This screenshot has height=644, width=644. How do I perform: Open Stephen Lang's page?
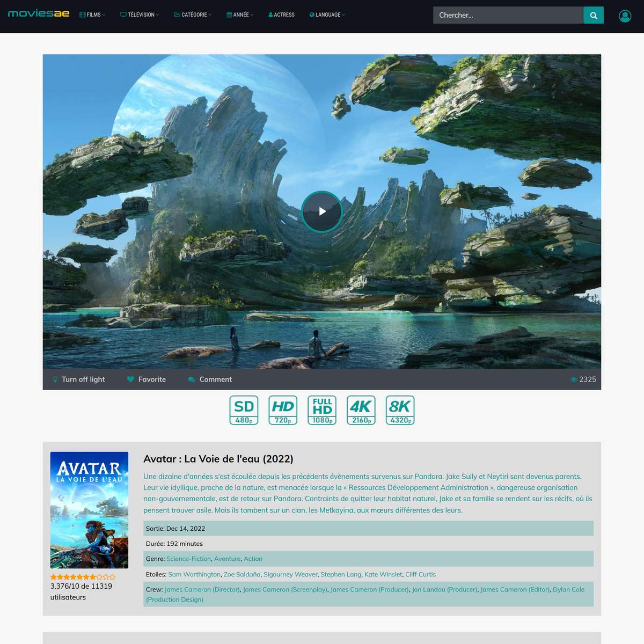tap(341, 574)
